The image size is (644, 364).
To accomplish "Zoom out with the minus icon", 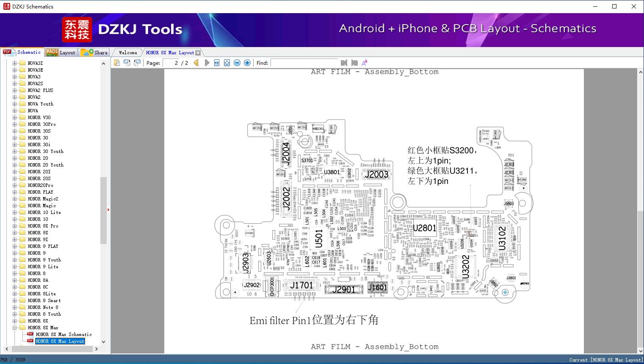I will tap(237, 63).
